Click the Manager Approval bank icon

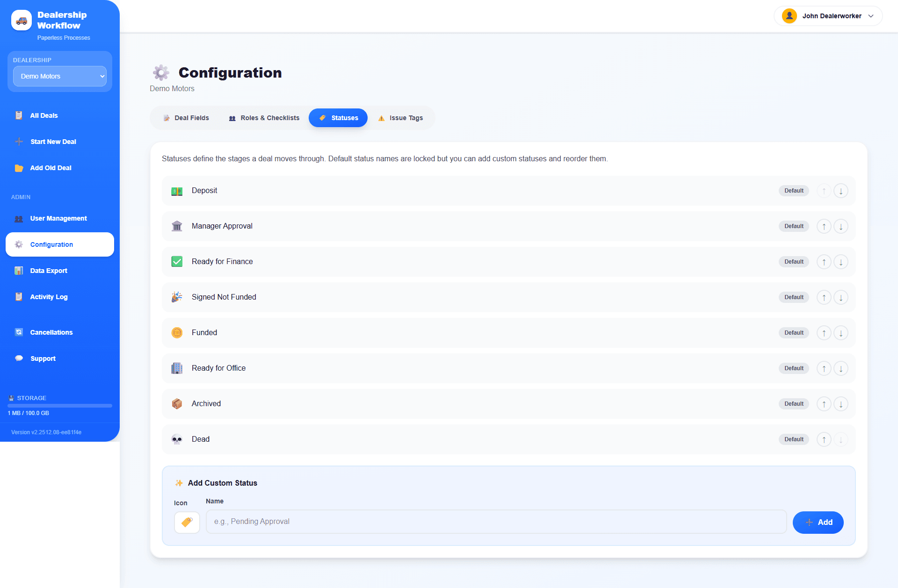pos(177,226)
